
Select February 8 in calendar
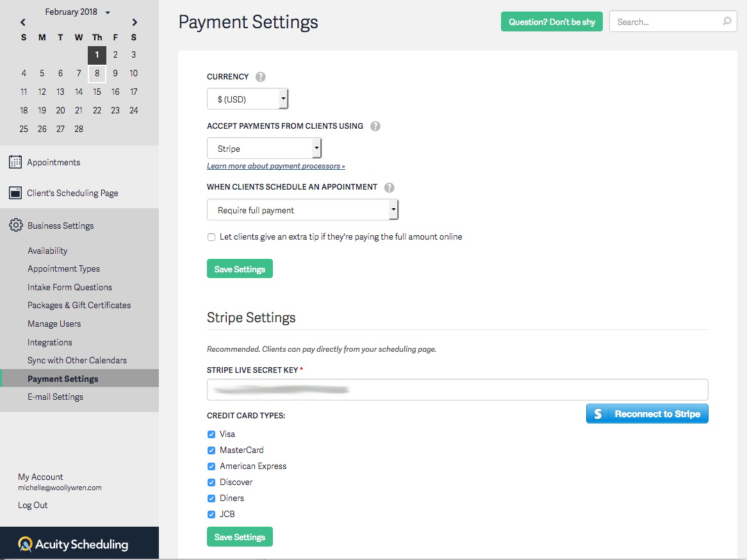click(x=97, y=74)
